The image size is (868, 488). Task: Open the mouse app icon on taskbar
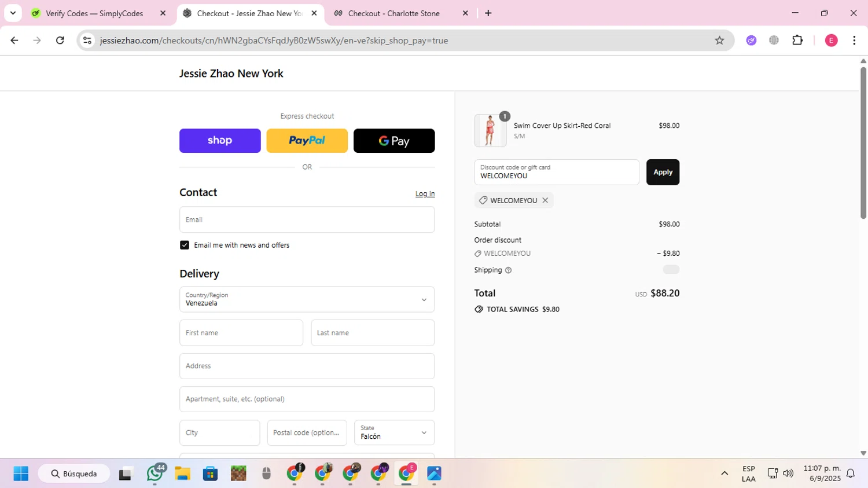266,474
